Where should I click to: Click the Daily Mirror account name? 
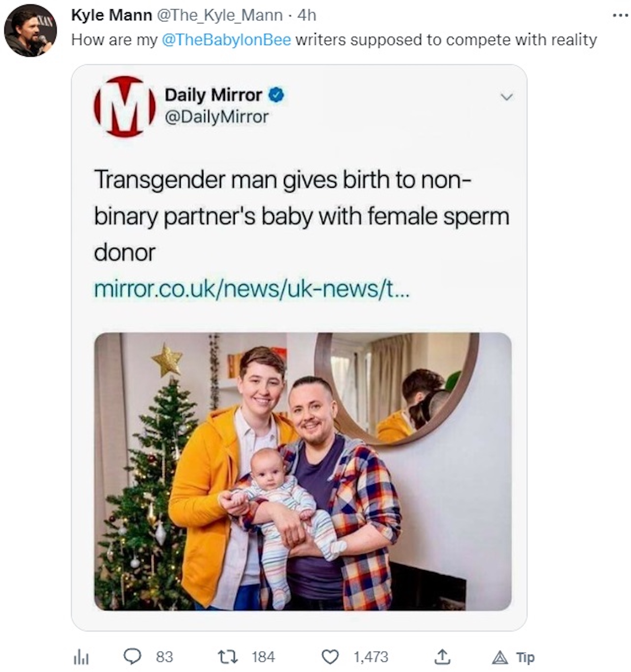point(213,95)
